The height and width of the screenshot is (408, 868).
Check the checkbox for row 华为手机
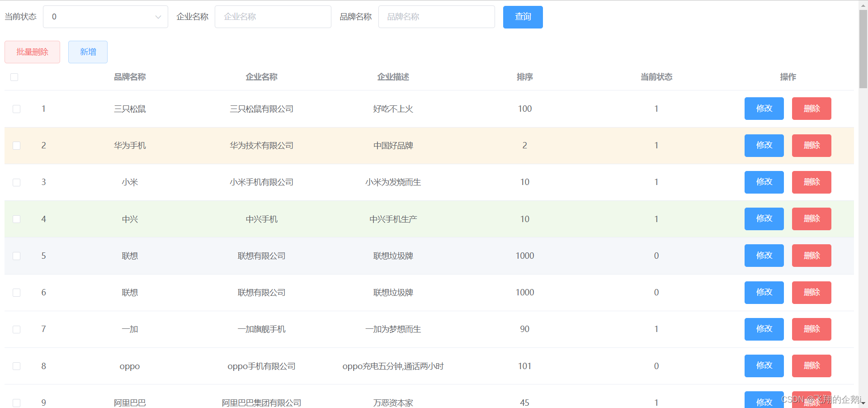17,146
